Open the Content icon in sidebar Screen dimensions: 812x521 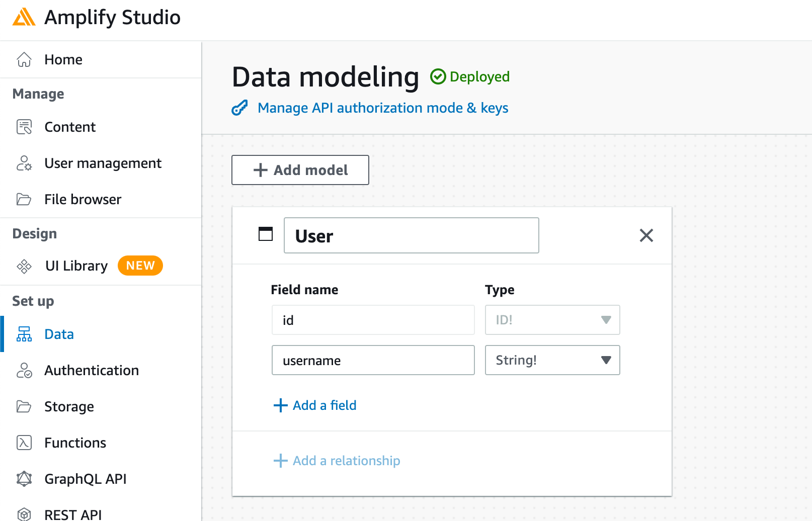[x=24, y=127]
